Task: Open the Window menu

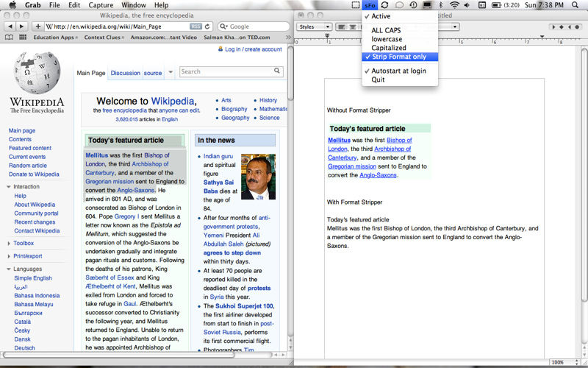Action: (x=134, y=5)
